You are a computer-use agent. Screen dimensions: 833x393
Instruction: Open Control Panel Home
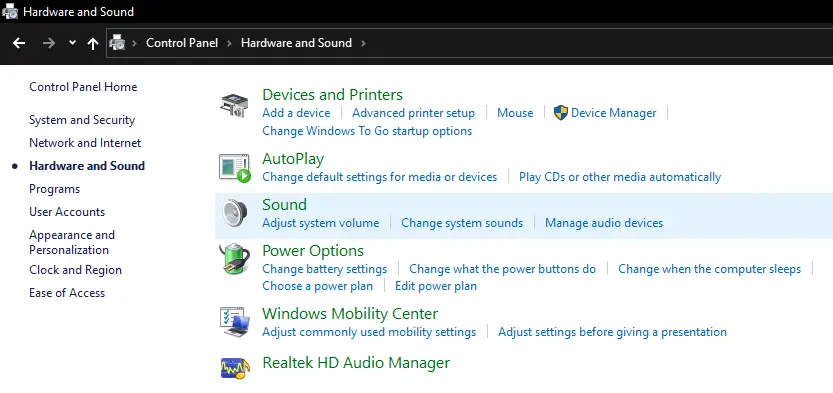click(83, 87)
